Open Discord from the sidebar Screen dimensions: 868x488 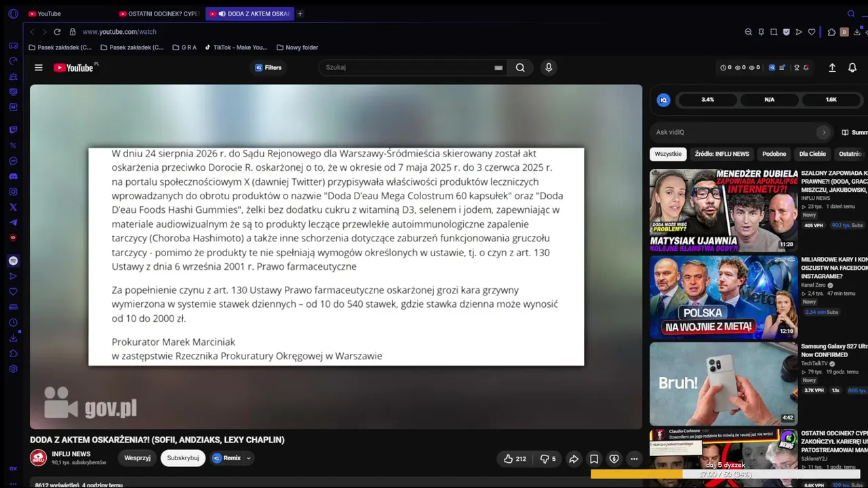(x=13, y=176)
